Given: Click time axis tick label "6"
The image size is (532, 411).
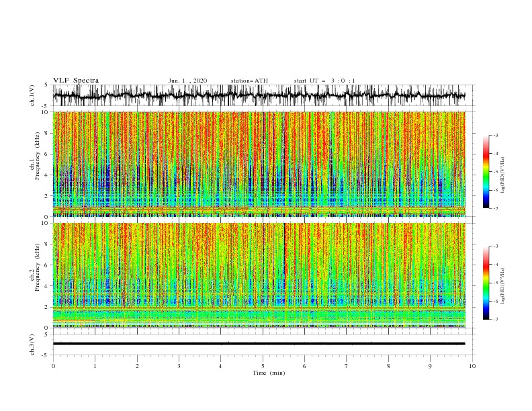Looking at the screenshot, I should coord(304,366).
